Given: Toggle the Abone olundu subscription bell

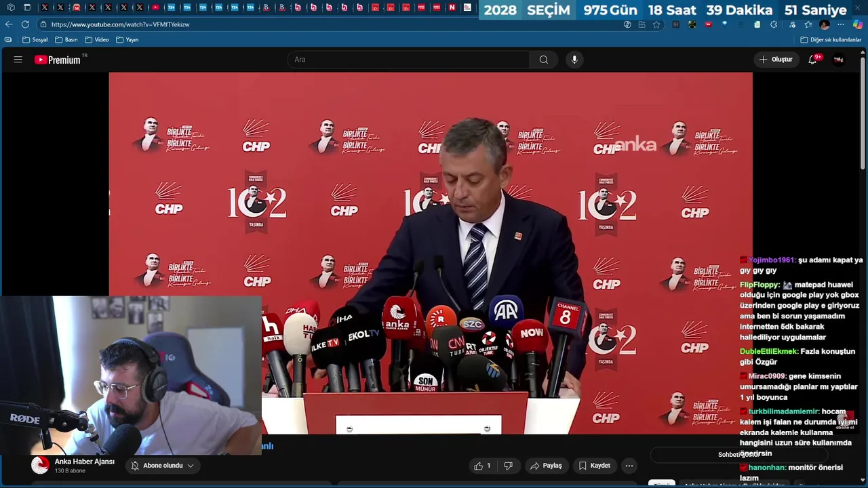Looking at the screenshot, I should pos(135,466).
